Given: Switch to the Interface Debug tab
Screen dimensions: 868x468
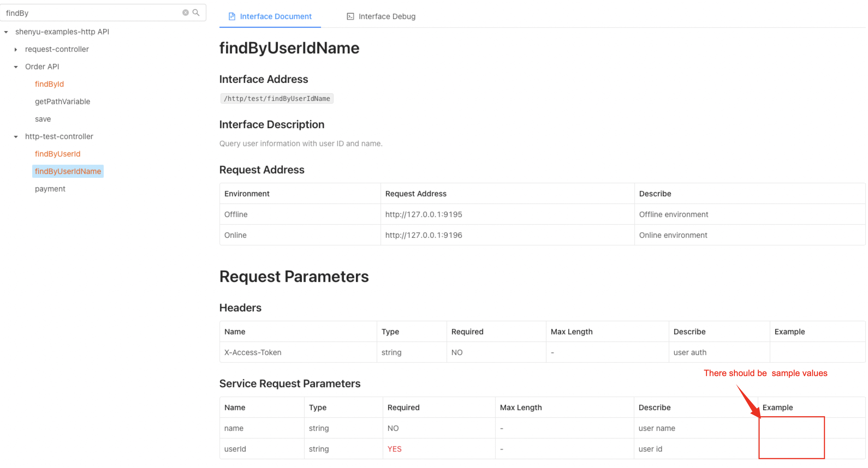Looking at the screenshot, I should (x=387, y=16).
